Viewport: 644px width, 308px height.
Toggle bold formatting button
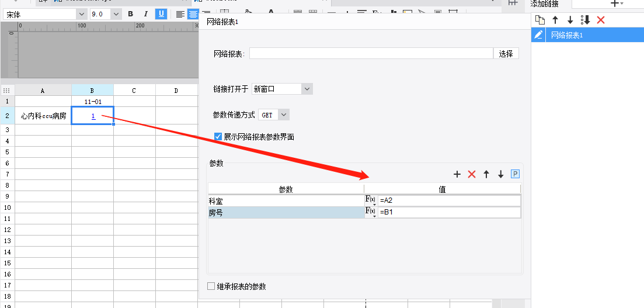click(x=131, y=14)
